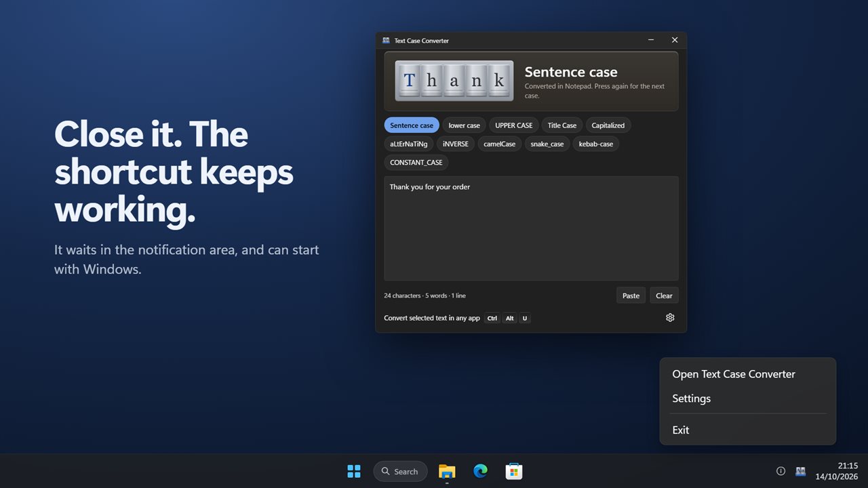The height and width of the screenshot is (488, 868).
Task: Click the Ctrl key badge in shortcut hint
Action: click(492, 318)
